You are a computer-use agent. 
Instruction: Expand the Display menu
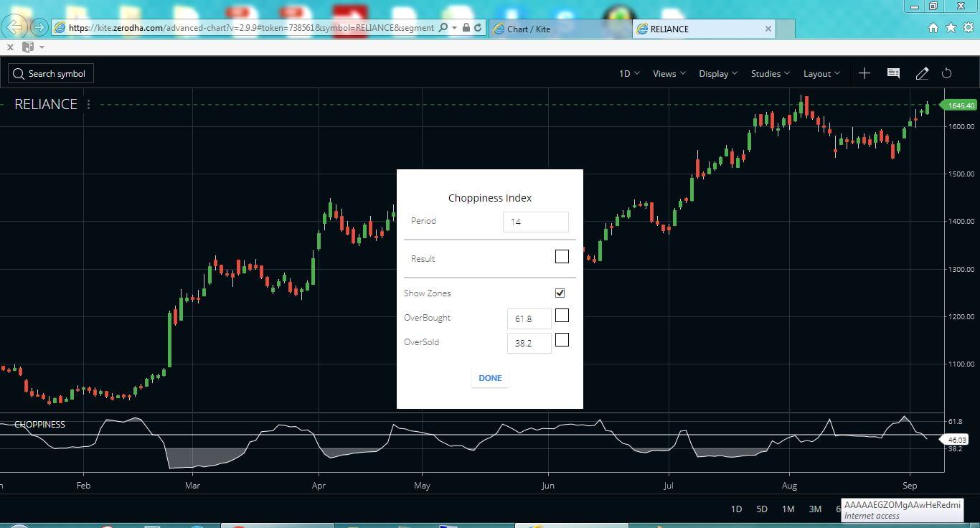click(718, 73)
